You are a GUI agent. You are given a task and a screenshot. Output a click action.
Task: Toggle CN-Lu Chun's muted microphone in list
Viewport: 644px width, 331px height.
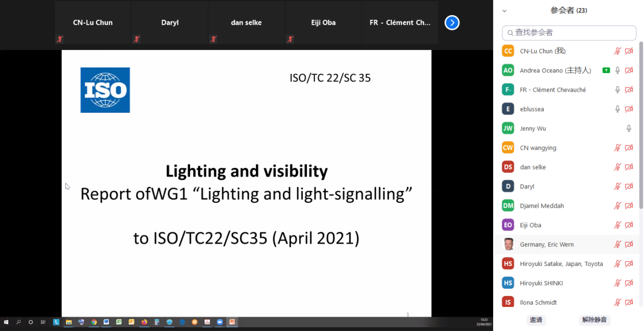click(x=618, y=51)
